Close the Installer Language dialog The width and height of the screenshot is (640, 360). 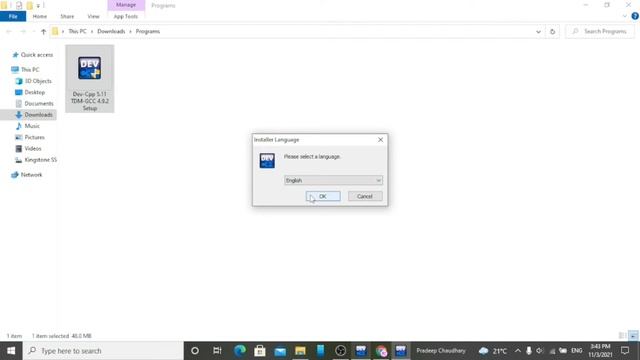380,140
